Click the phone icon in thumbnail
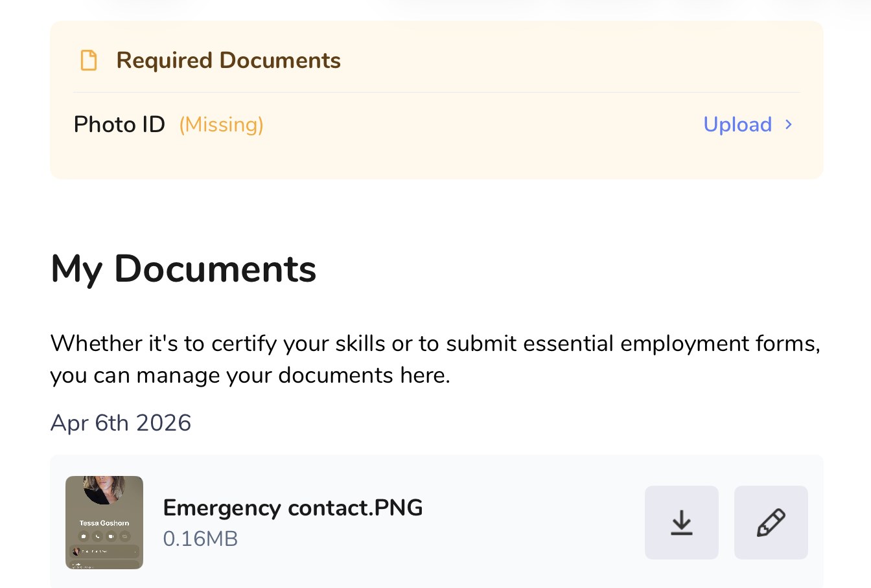 [97, 536]
